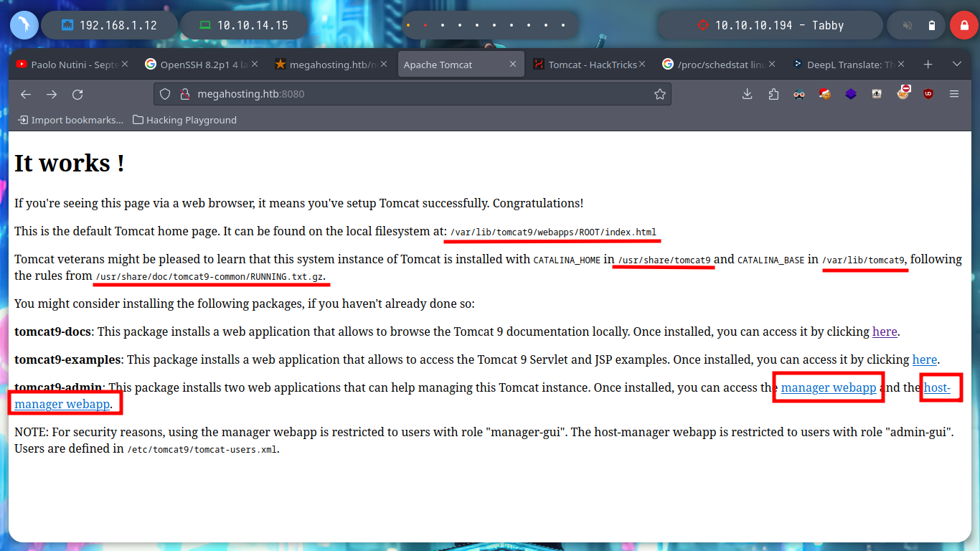Select the red-dot second workspace indicator
Screen dimensions: 980x551
pyautogui.click(x=425, y=25)
